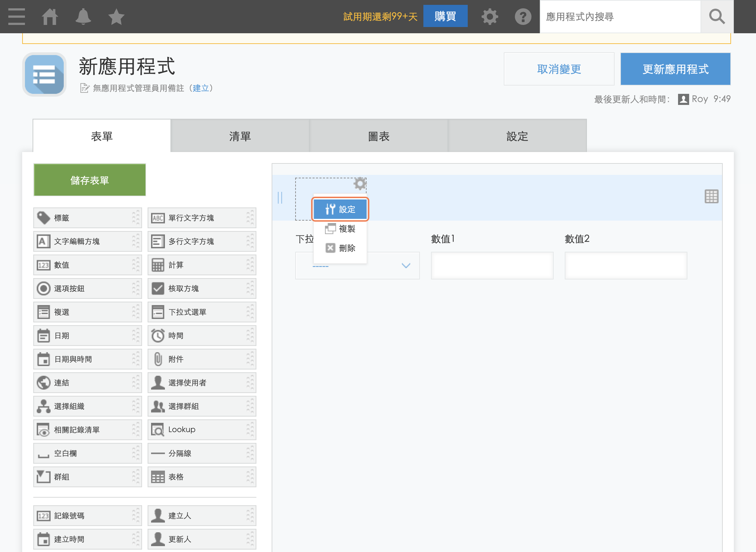Switch to the 圖表 tab

click(x=379, y=136)
